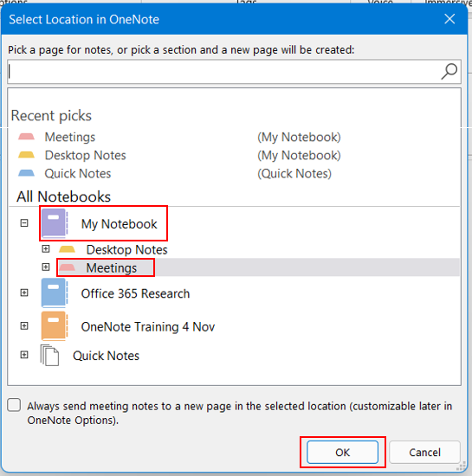Click the magnifier search icon

pyautogui.click(x=449, y=71)
